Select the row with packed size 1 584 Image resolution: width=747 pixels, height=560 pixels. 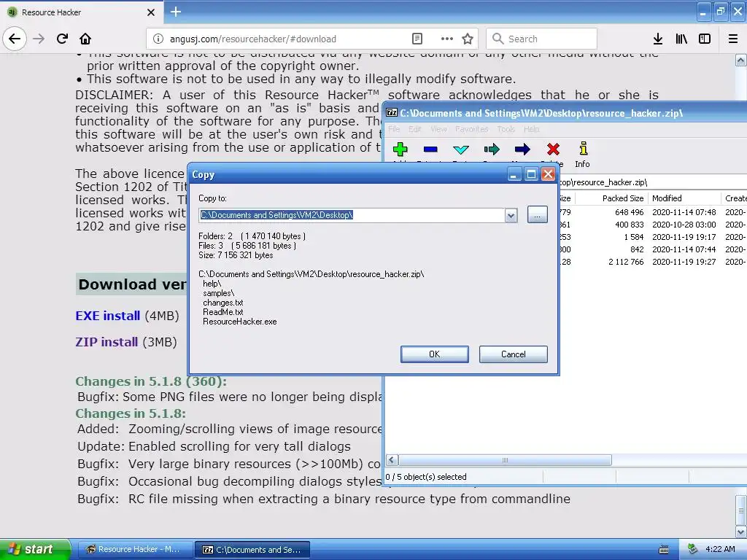[x=651, y=237]
